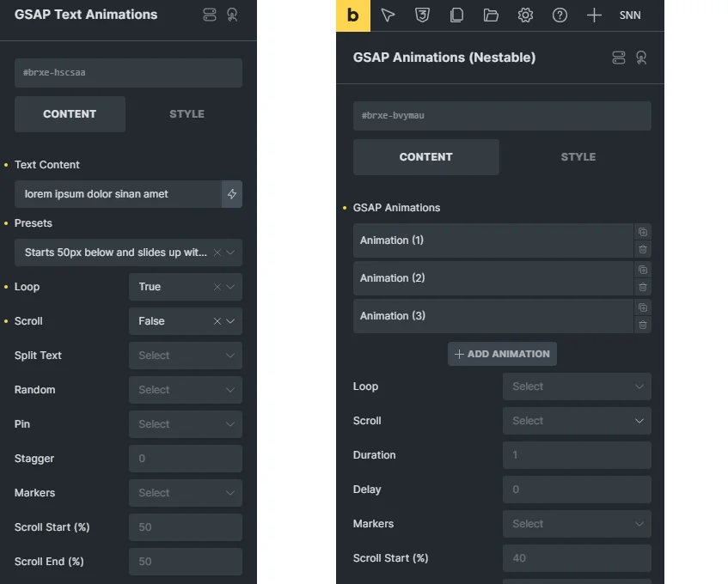Clear the Loop value True with X
Viewport: 728px width, 584px height.
[x=217, y=287]
